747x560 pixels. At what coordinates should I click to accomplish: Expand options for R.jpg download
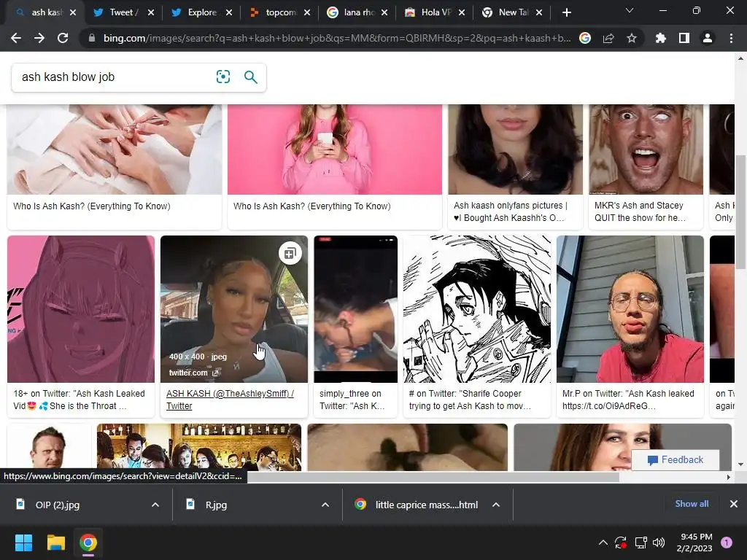(325, 505)
